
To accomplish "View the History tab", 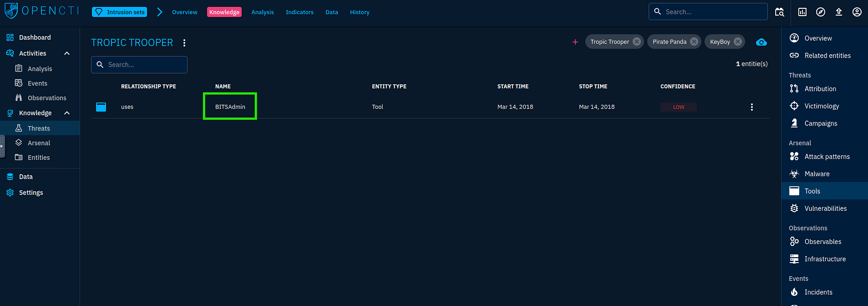I will click(x=360, y=12).
